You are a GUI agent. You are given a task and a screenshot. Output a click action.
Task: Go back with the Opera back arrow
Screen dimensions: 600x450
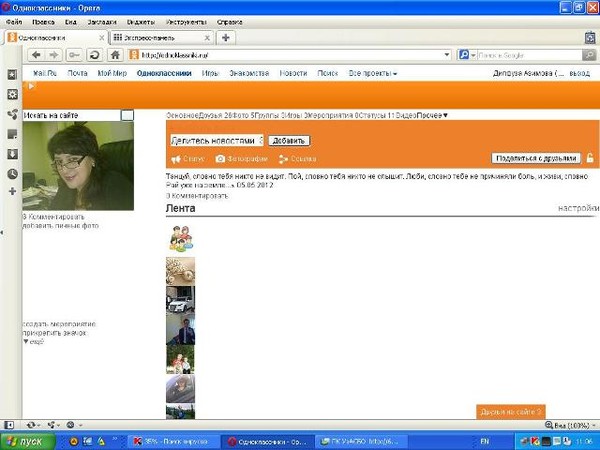click(x=36, y=55)
